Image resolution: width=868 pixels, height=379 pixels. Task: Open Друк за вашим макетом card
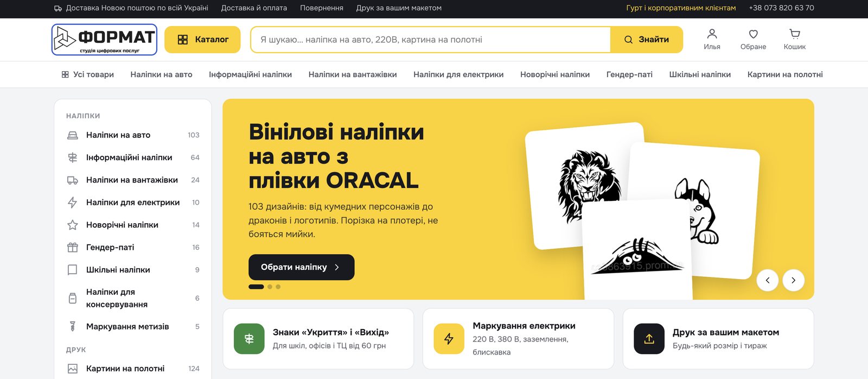click(x=718, y=339)
